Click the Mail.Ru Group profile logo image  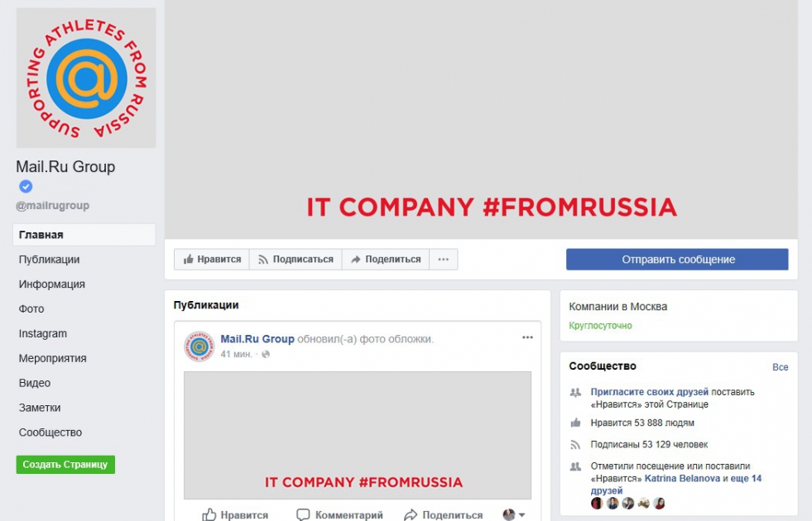coord(86,78)
